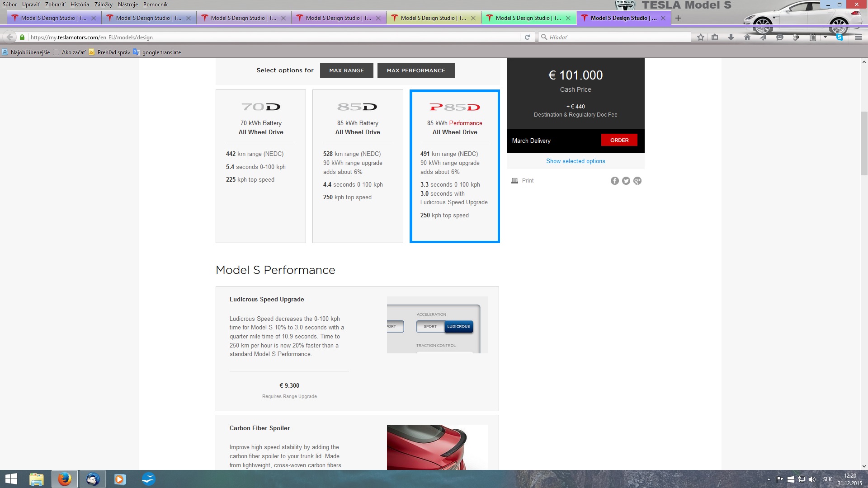Open File Explorer from the taskbar
The height and width of the screenshot is (488, 868).
(x=37, y=479)
